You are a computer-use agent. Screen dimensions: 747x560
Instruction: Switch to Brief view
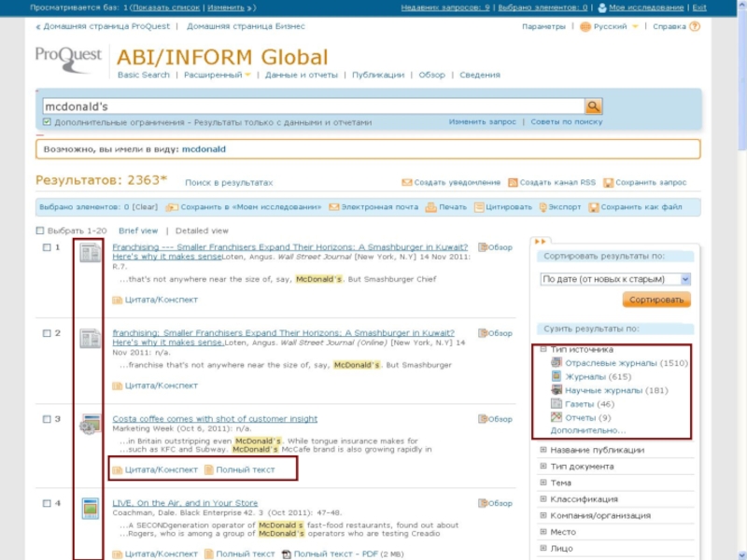[138, 231]
